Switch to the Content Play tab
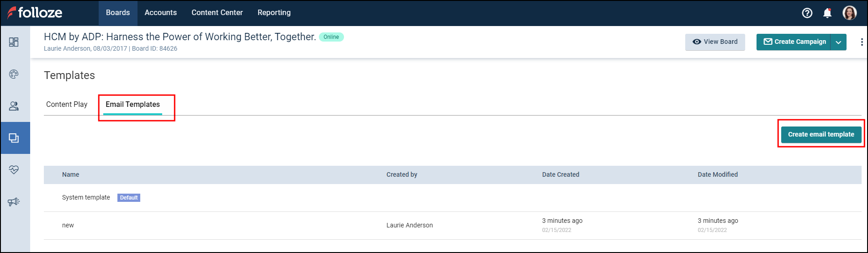This screenshot has width=868, height=253. pos(67,105)
